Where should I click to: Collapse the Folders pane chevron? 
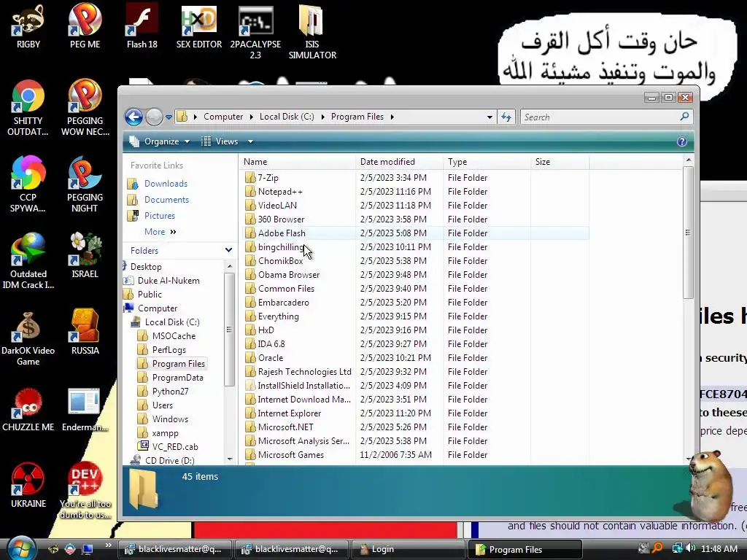[x=228, y=250]
